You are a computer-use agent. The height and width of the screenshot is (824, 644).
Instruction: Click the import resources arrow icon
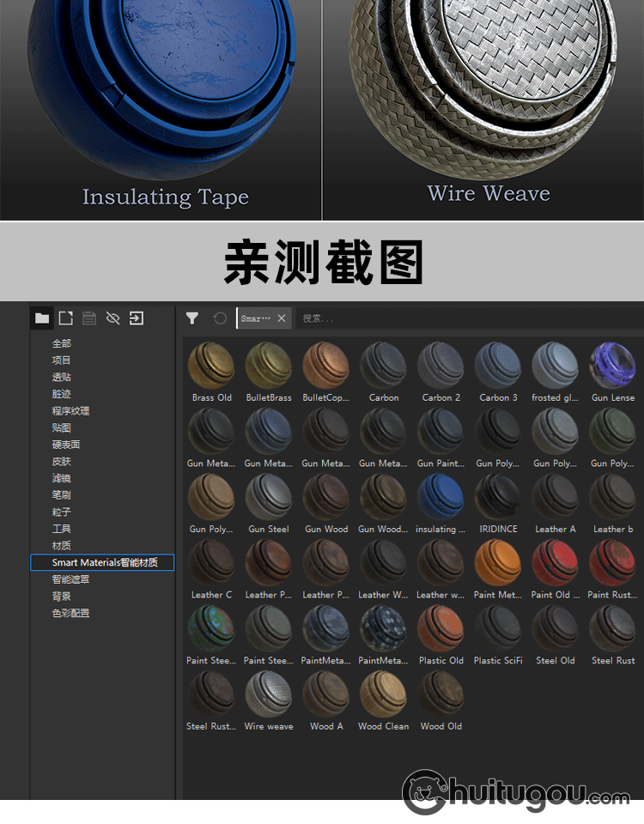pos(136,318)
